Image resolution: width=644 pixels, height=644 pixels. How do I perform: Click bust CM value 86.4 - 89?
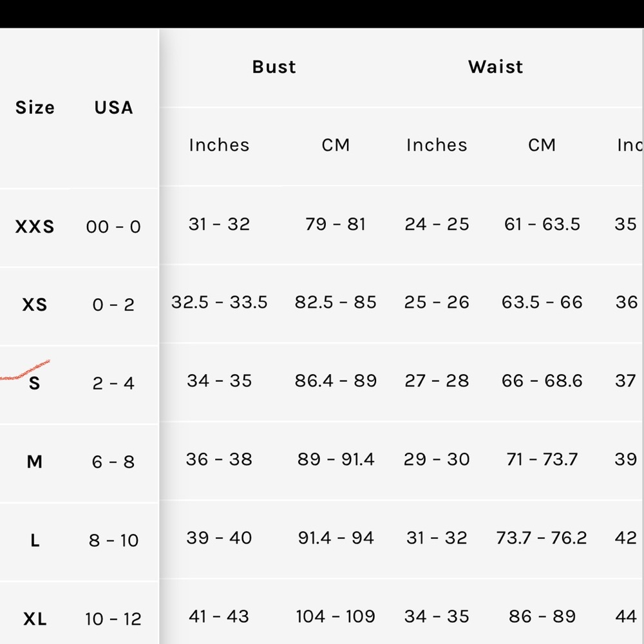click(336, 381)
